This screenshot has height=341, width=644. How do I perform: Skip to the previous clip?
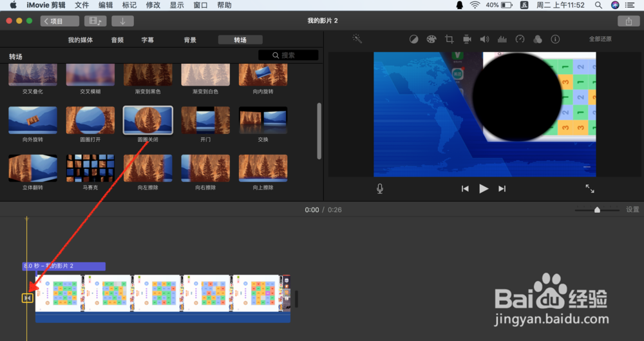pos(465,188)
